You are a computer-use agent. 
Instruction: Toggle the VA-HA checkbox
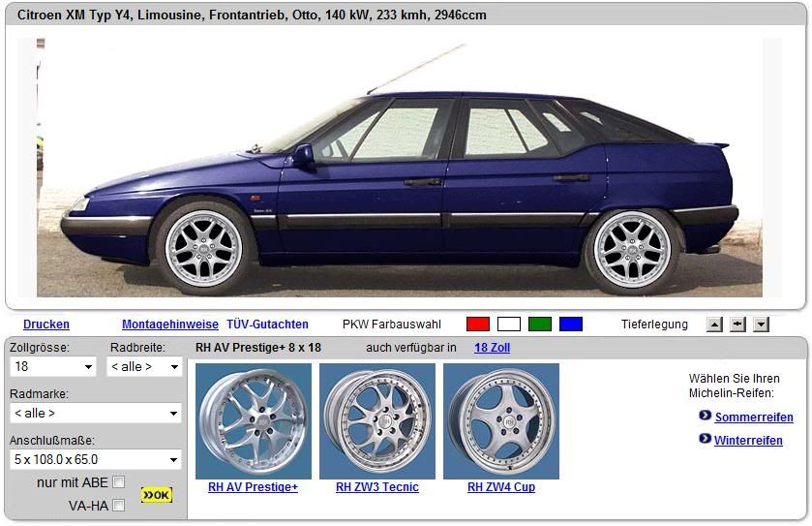[119, 505]
